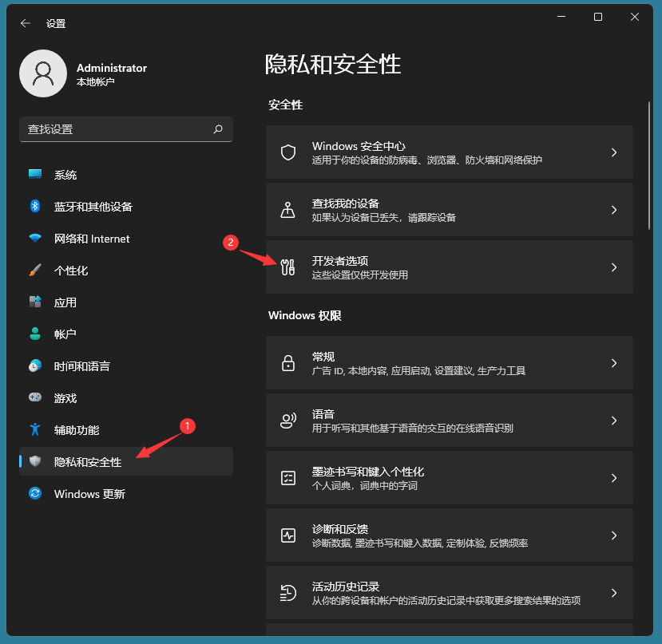Open 开发者选项 title text
The width and height of the screenshot is (662, 644).
[x=340, y=261]
